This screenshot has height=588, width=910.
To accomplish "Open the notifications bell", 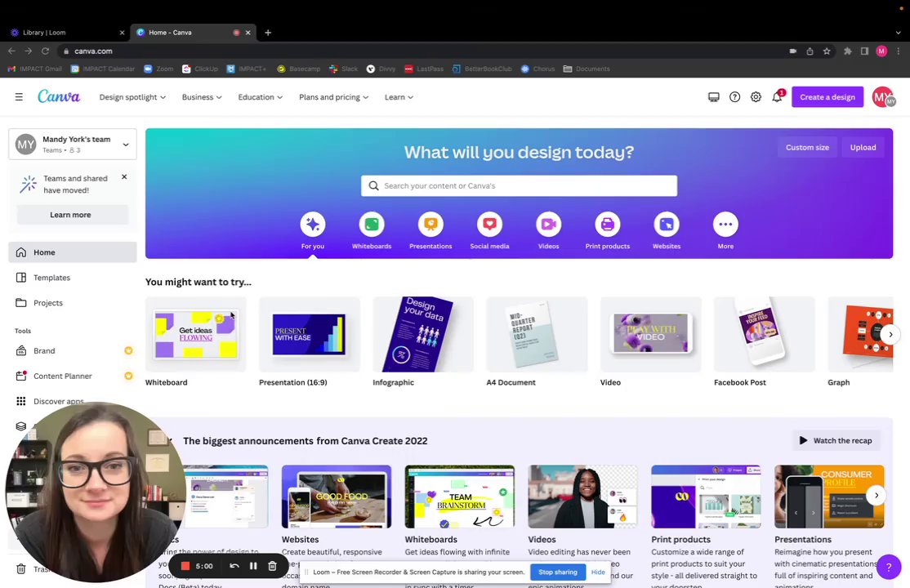I will coord(777,97).
